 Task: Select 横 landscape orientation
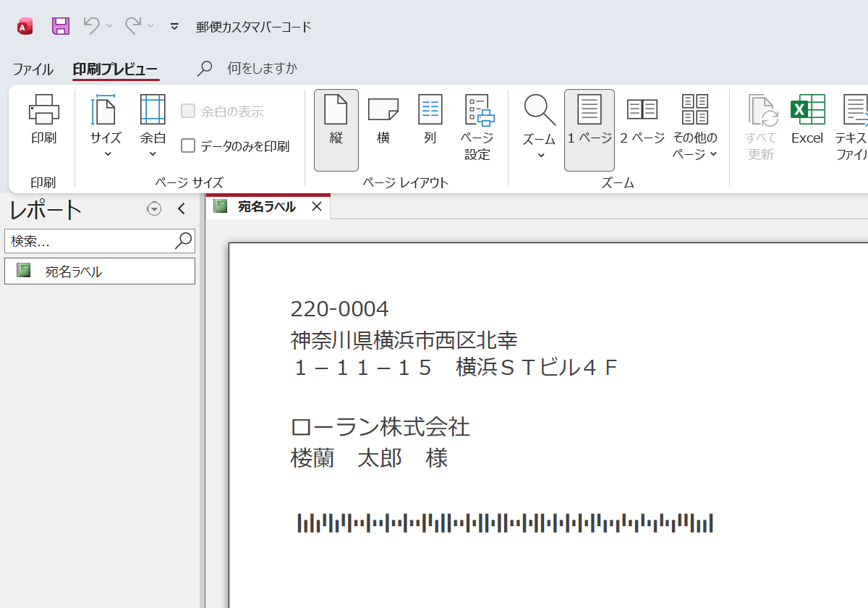383,119
